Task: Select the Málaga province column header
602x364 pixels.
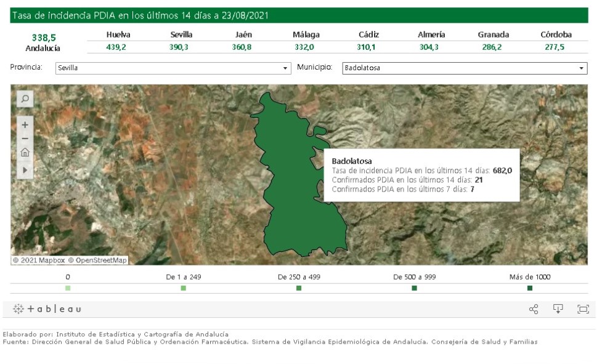Action: point(306,35)
